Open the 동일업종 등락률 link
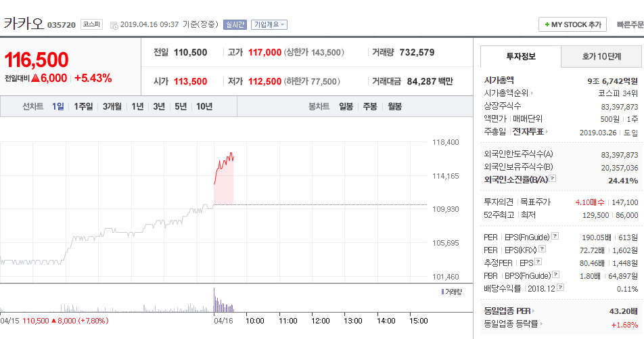This screenshot has height=339, width=644. coord(513,324)
